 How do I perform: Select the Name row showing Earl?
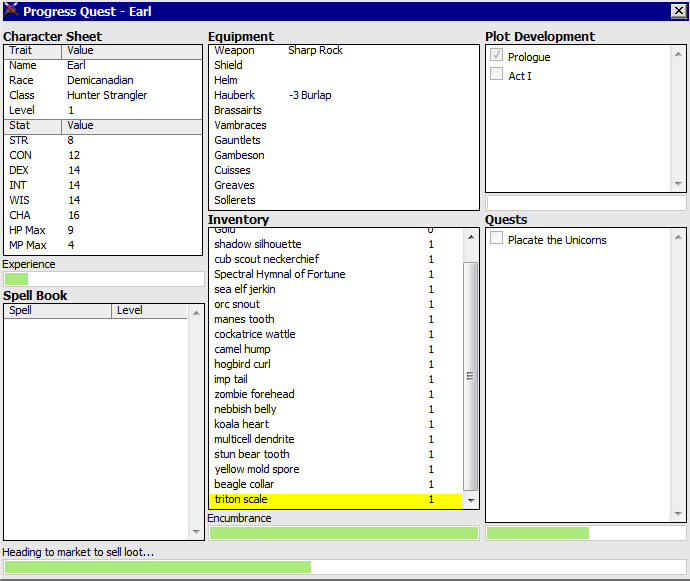click(x=103, y=65)
